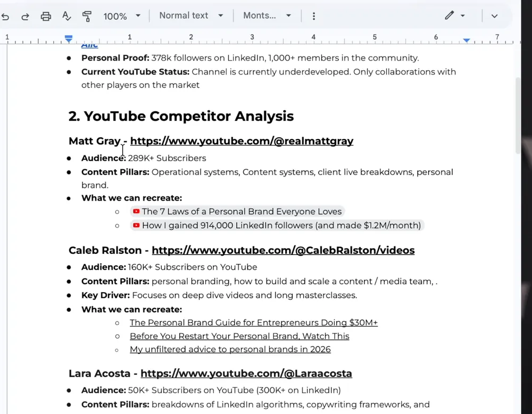Select the left indent marker on ruler
This screenshot has height=414, width=532.
pyautogui.click(x=69, y=39)
